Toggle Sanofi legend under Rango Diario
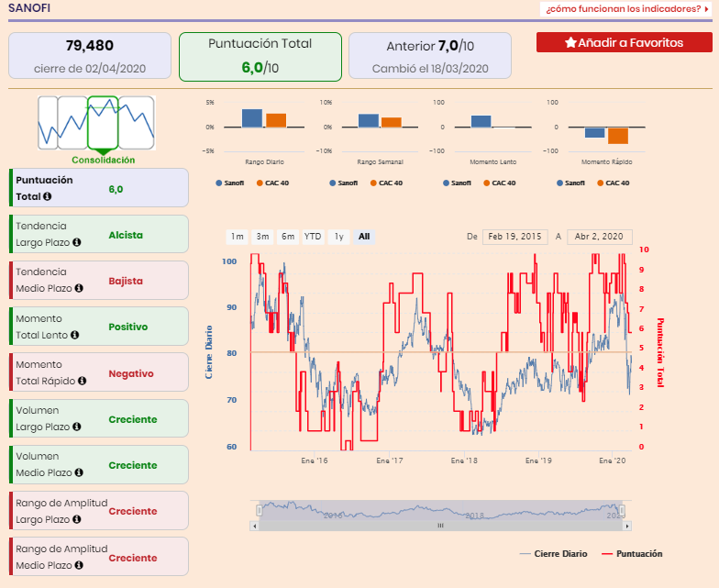Screen dimensions: 719x588 [x=229, y=183]
